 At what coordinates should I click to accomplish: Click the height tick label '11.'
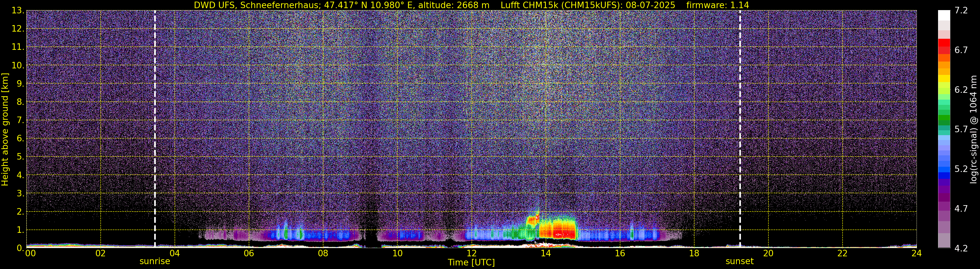(x=18, y=47)
